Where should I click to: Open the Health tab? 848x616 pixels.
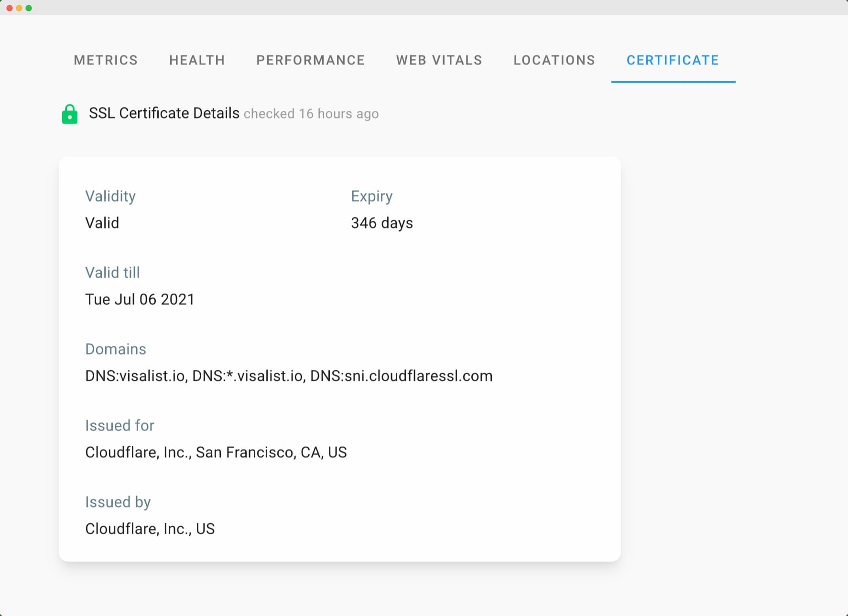(197, 60)
